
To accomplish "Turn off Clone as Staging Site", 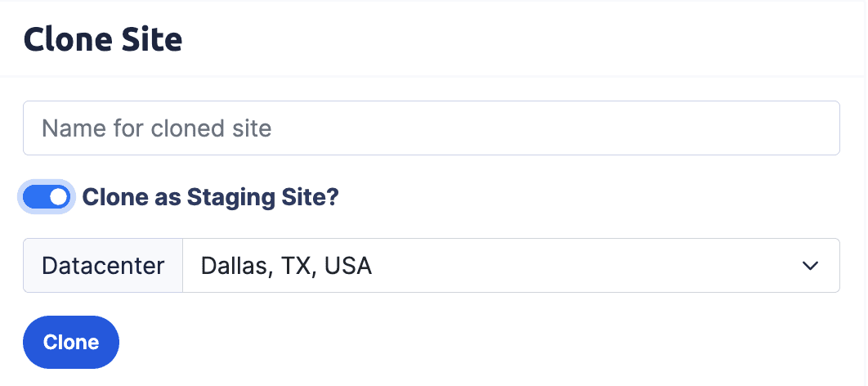I will point(47,197).
